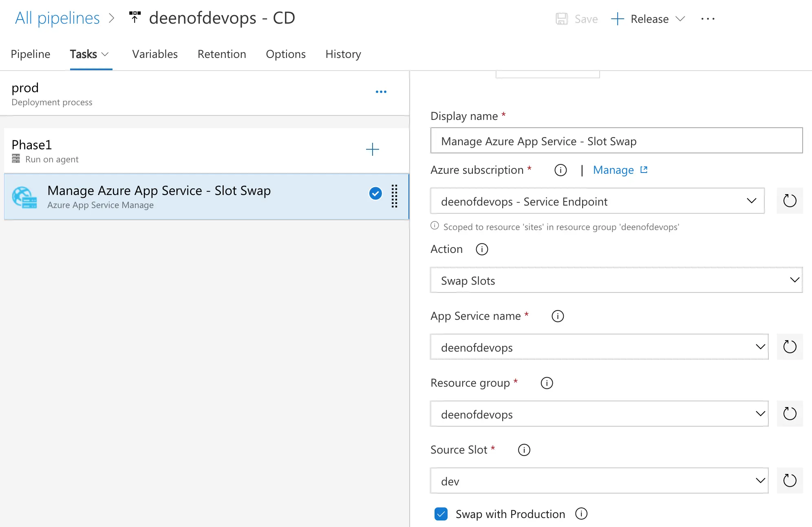
Task: Show info for Action field
Action: (482, 249)
